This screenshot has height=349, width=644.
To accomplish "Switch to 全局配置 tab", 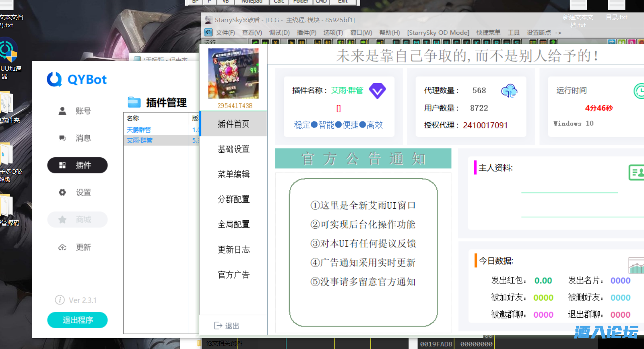I will 233,224.
